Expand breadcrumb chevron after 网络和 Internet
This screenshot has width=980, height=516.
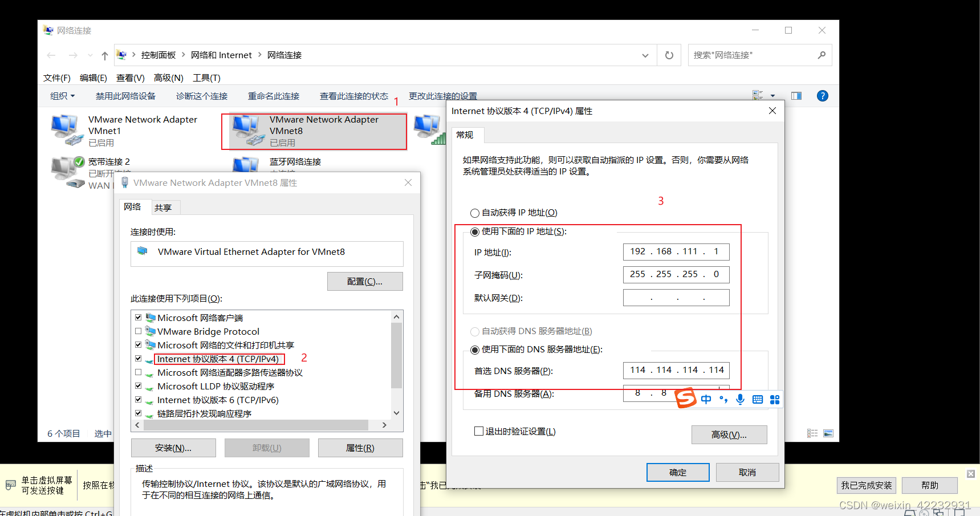click(x=260, y=55)
